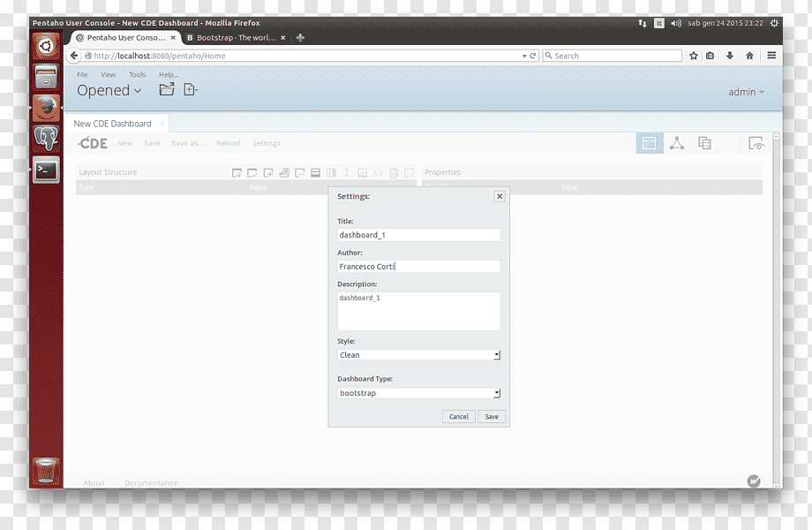
Task: Click the Pentaho Browse Files folder icon
Action: [167, 89]
